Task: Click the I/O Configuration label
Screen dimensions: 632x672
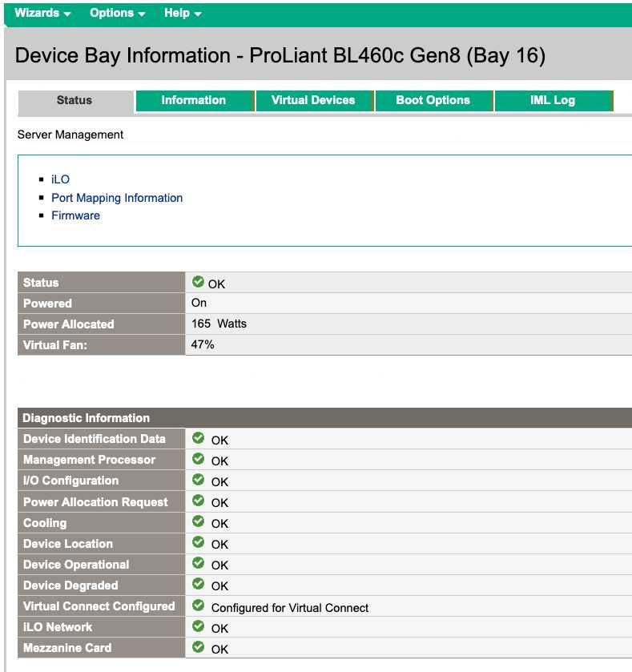Action: [70, 481]
